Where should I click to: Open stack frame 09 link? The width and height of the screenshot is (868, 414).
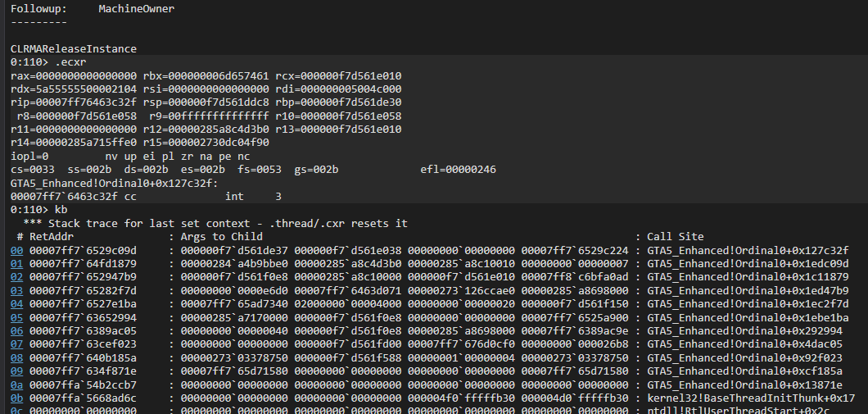pyautogui.click(x=16, y=371)
